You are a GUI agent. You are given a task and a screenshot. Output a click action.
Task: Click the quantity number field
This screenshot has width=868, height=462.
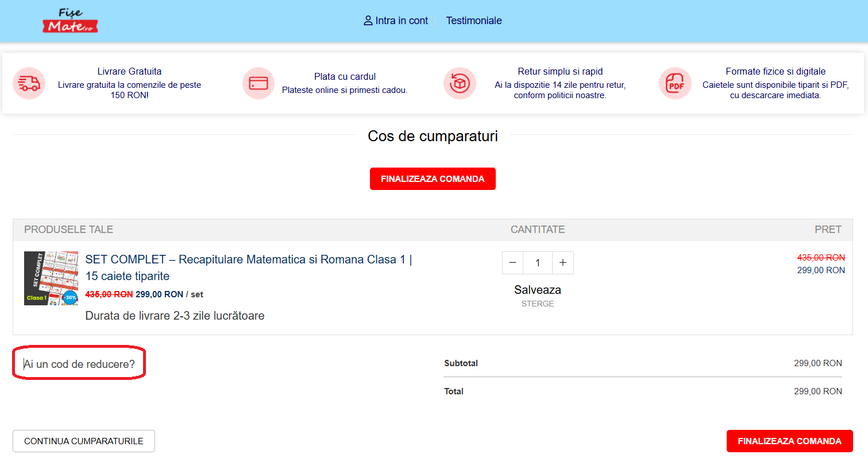click(x=538, y=263)
